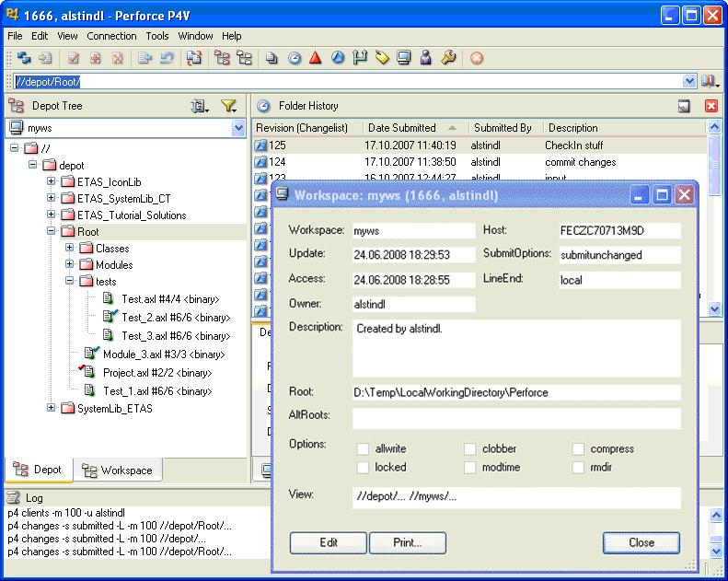Click the Mark for Delete toolbar icon

[118, 58]
